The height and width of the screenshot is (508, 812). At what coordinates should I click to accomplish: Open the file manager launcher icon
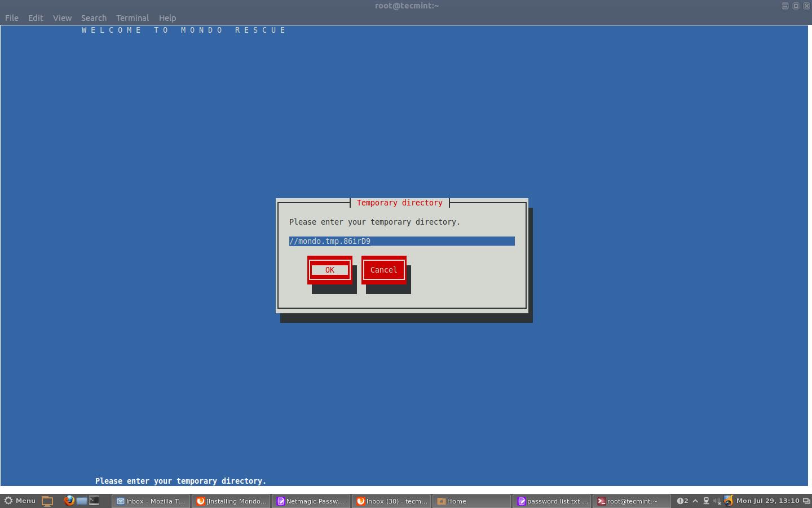tap(82, 501)
